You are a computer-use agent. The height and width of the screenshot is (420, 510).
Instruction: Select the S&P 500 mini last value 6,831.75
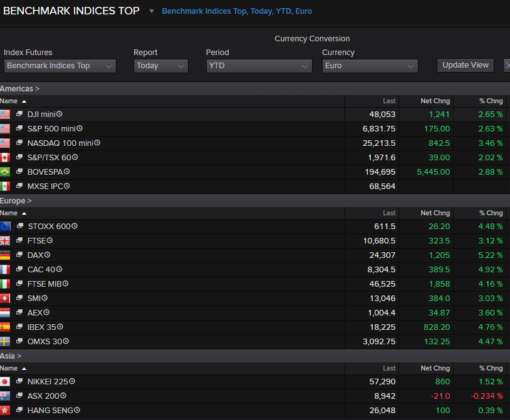[379, 129]
